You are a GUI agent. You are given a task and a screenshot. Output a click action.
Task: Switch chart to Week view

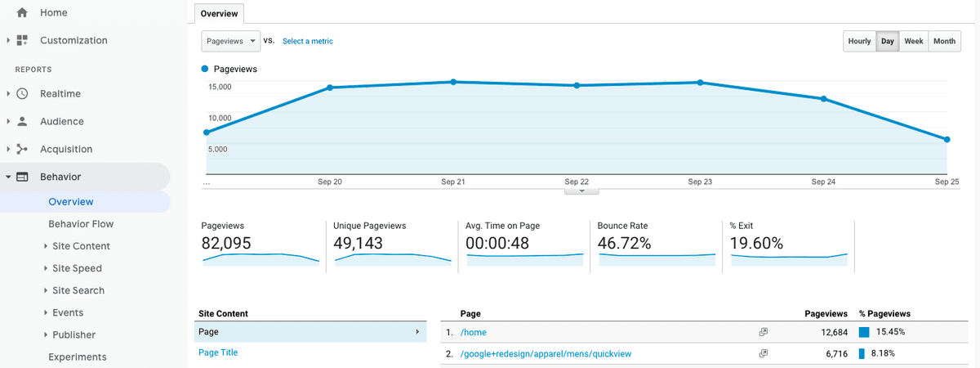tap(914, 41)
